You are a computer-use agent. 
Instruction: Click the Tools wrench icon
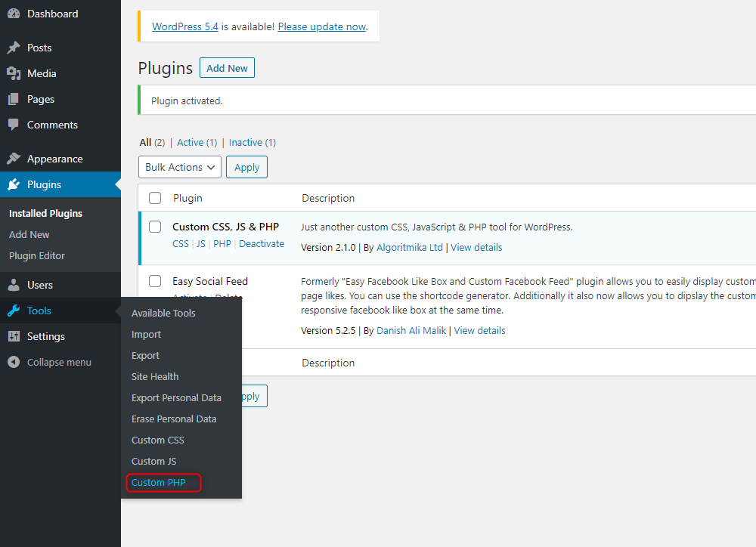tap(14, 311)
